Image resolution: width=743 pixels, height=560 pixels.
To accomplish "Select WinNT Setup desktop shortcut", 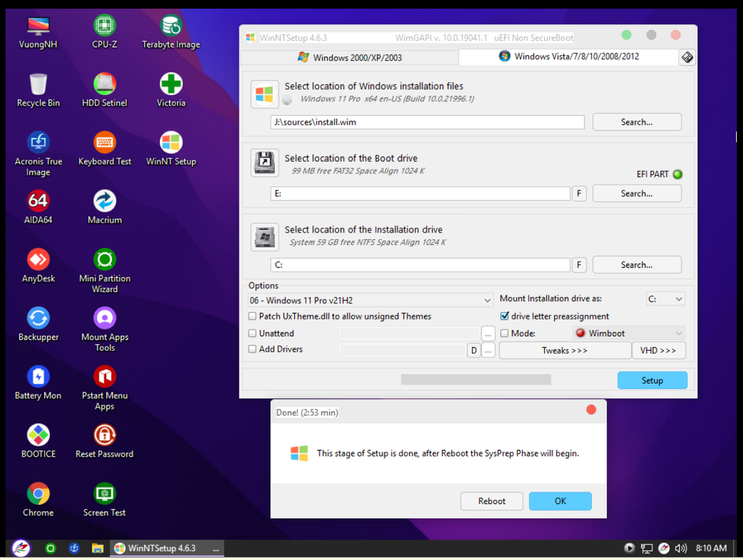I will (x=171, y=149).
